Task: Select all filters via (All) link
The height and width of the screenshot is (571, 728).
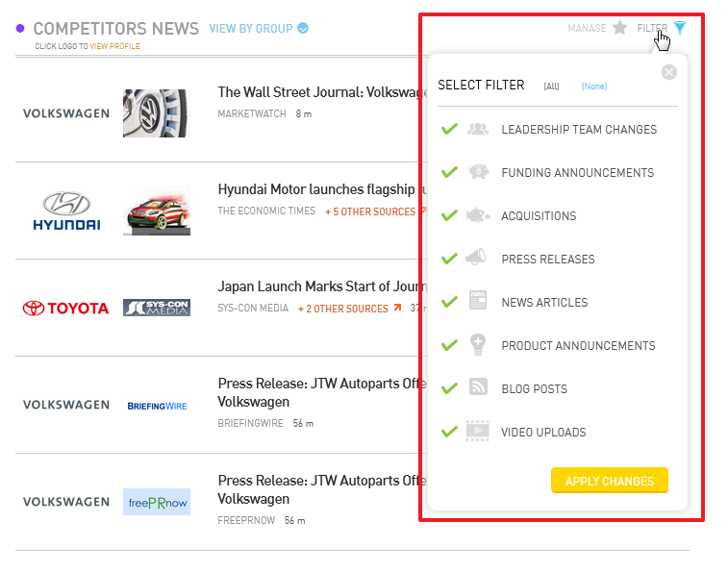Action: (551, 87)
